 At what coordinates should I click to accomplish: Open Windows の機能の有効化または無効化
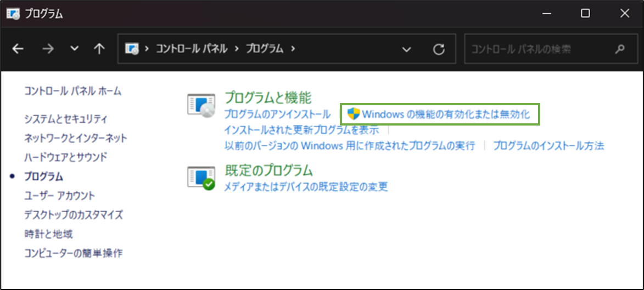(x=446, y=114)
